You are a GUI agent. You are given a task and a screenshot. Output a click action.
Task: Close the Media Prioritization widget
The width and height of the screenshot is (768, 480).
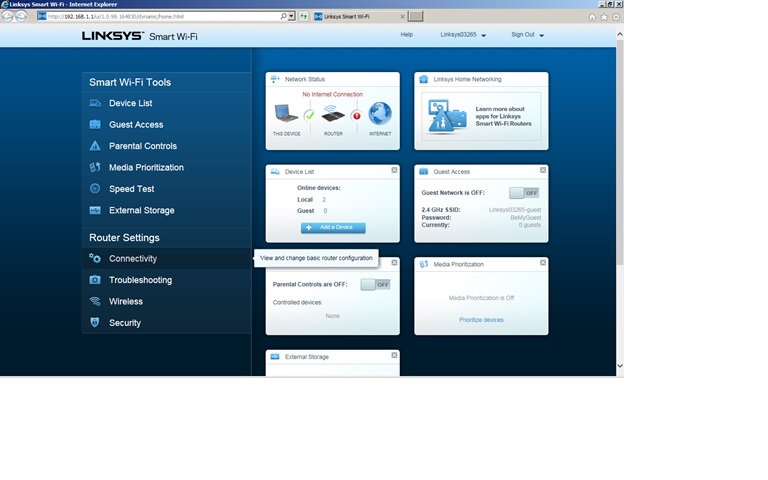click(543, 263)
